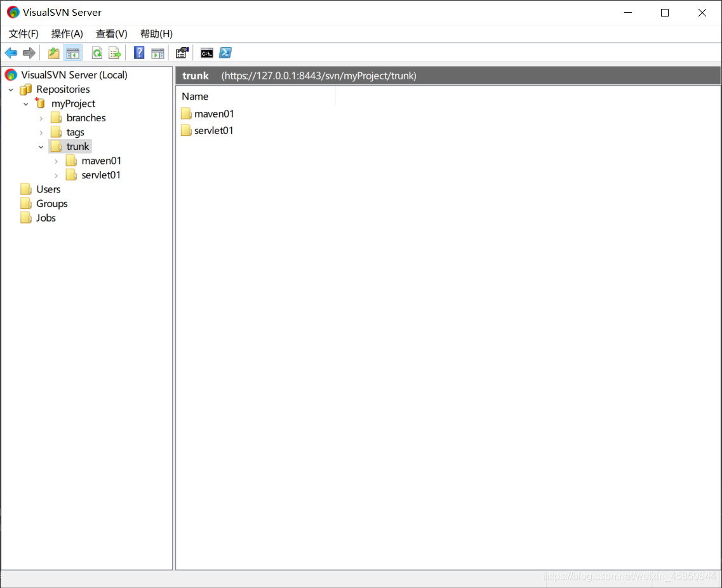The image size is (722, 588).
Task: Collapse the Repositories node
Action: tap(11, 90)
